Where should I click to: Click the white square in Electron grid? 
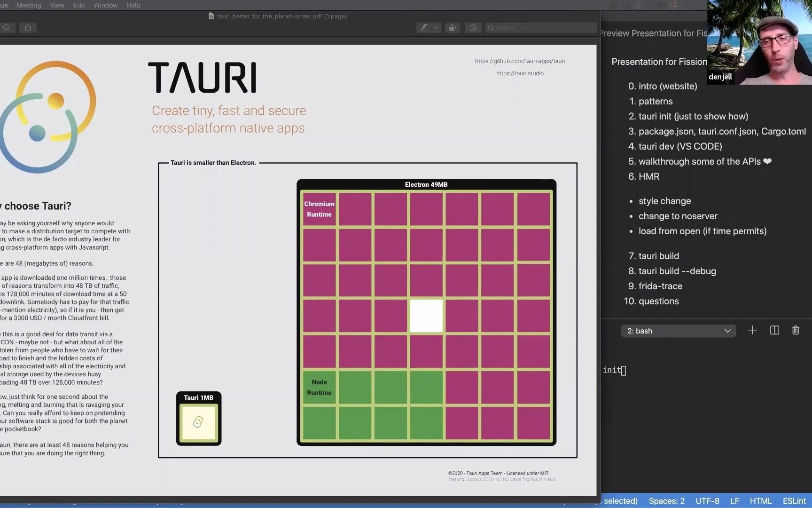point(426,316)
